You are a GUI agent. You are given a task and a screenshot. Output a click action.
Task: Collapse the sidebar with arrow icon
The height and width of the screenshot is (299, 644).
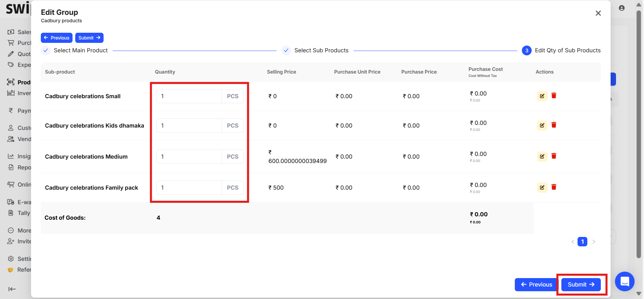(x=12, y=289)
